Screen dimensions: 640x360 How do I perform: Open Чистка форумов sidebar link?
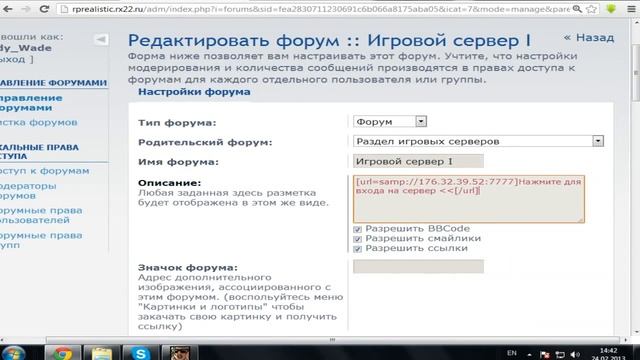tap(38, 122)
